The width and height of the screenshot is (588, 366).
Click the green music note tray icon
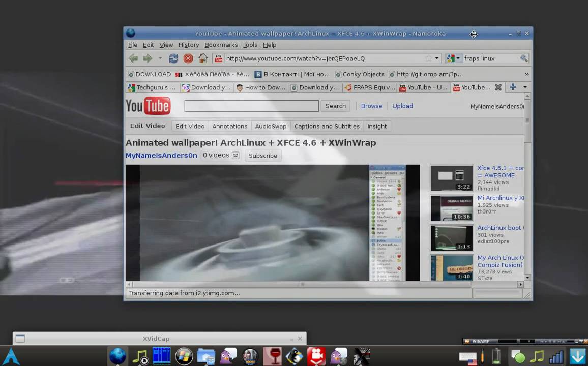click(x=537, y=356)
